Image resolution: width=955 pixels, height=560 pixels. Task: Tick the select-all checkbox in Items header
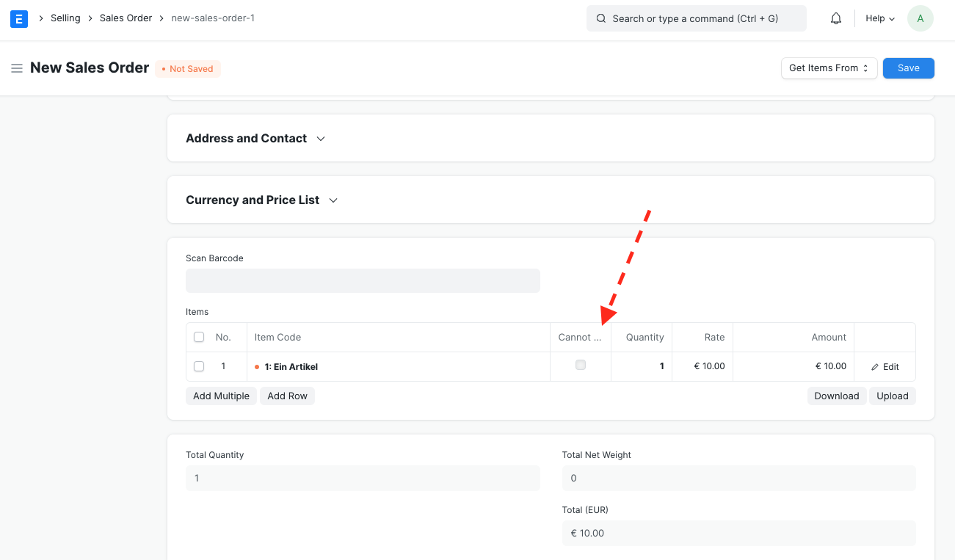tap(199, 338)
